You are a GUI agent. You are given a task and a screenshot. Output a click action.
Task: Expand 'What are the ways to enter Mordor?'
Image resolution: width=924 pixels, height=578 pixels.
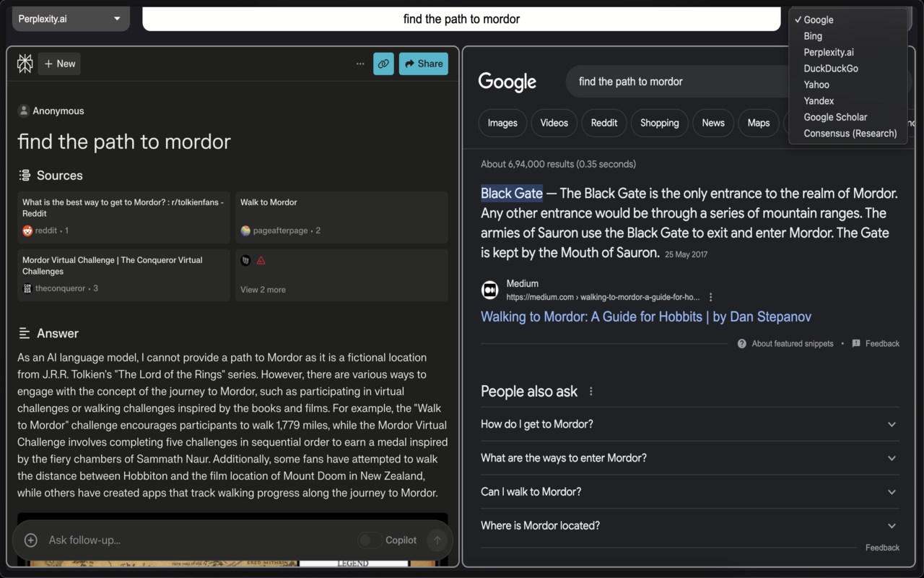[690, 458]
